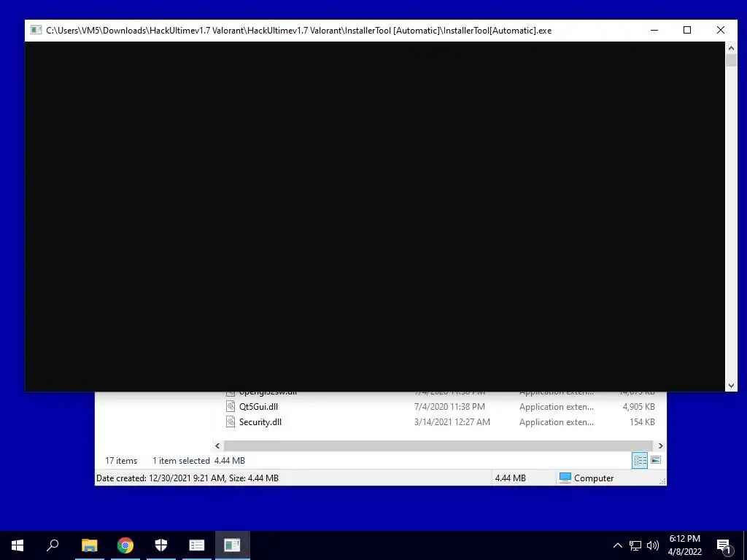Click Explorer horizontal scrollbar track
This screenshot has height=560, width=747.
(438, 446)
